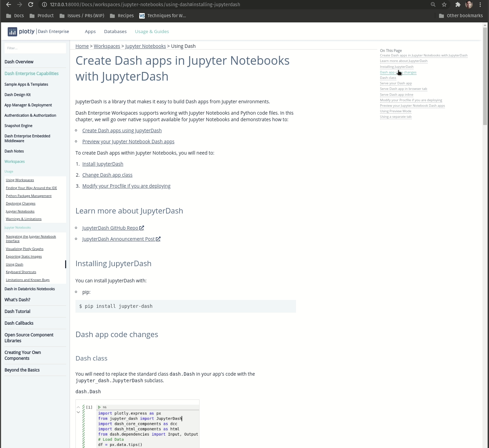The height and width of the screenshot is (448, 489).
Task: Open Using Workspaces sidebar link
Action: 20,180
